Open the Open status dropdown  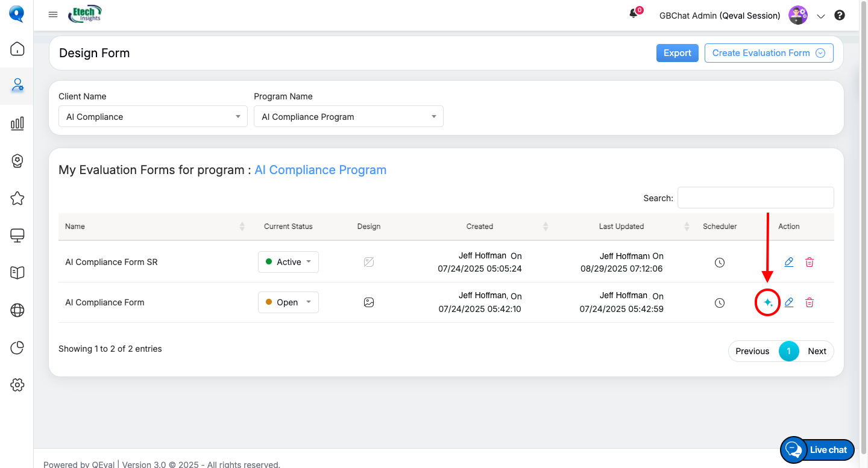click(288, 302)
